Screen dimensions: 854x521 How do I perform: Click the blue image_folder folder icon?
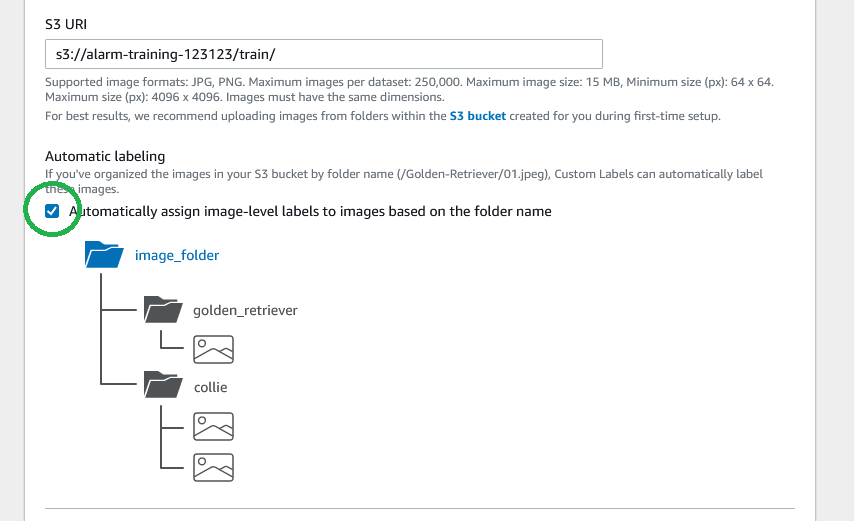[104, 254]
